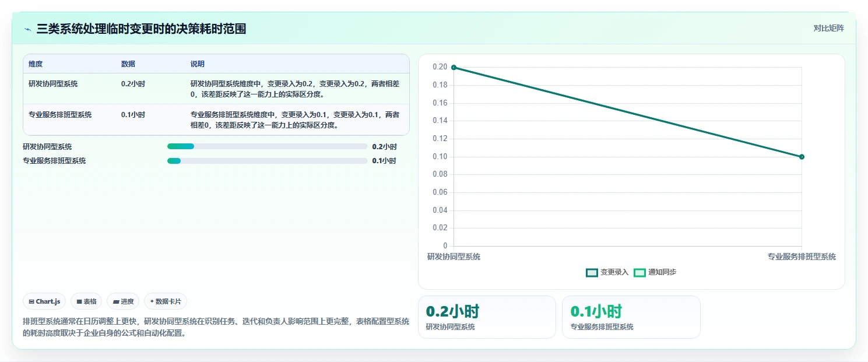The image size is (868, 362).
Task: Click 专业服务排班型系统 x-axis label on chart
Action: (x=802, y=256)
